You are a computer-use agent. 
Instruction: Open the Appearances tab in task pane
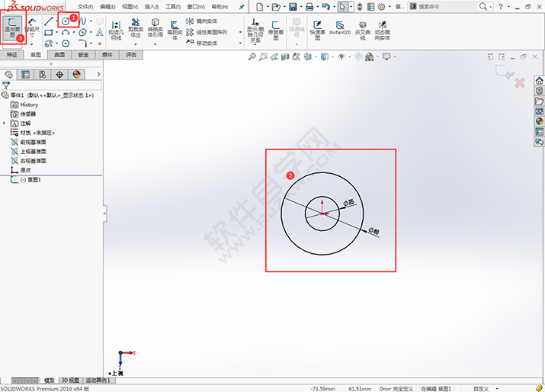click(540, 121)
